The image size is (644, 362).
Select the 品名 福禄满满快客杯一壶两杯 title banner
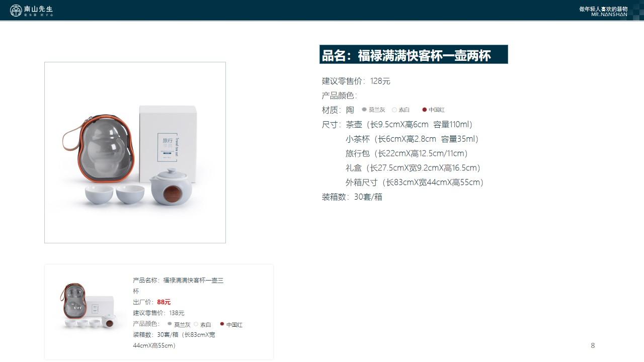(414, 55)
